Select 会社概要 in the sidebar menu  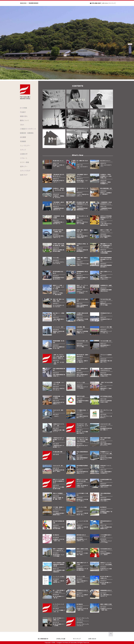[23, 137]
